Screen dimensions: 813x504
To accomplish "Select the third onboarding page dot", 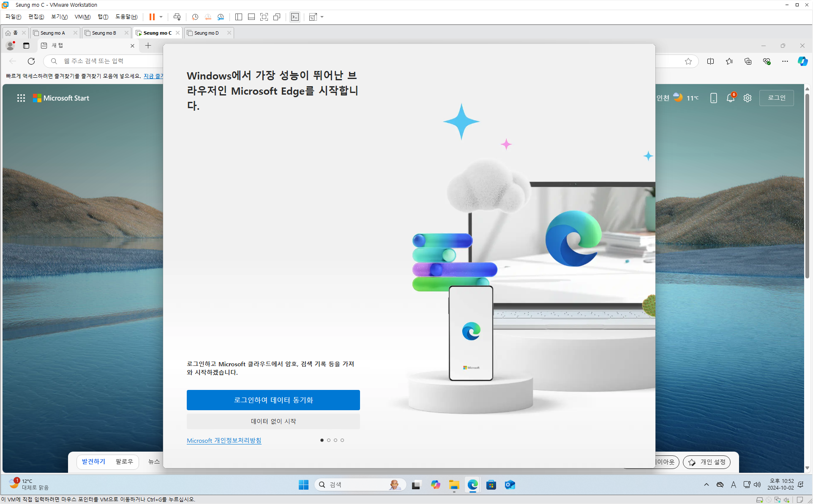I will coord(336,440).
